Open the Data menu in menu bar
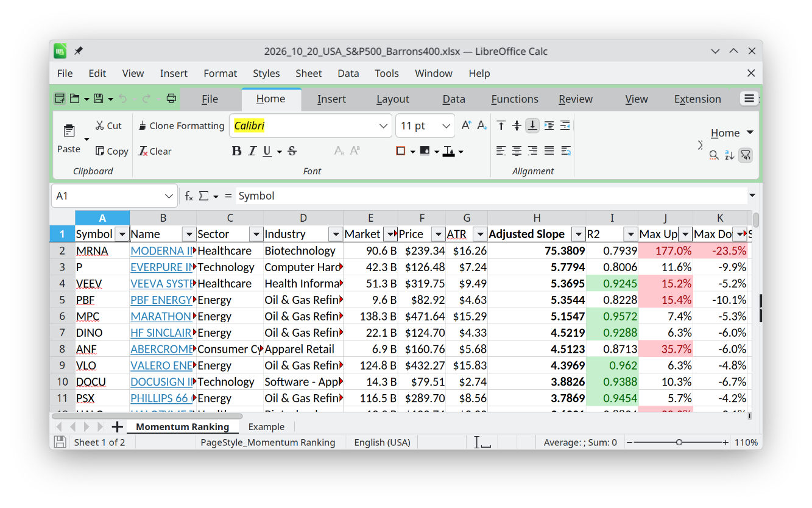The width and height of the screenshot is (812, 508). (x=348, y=73)
